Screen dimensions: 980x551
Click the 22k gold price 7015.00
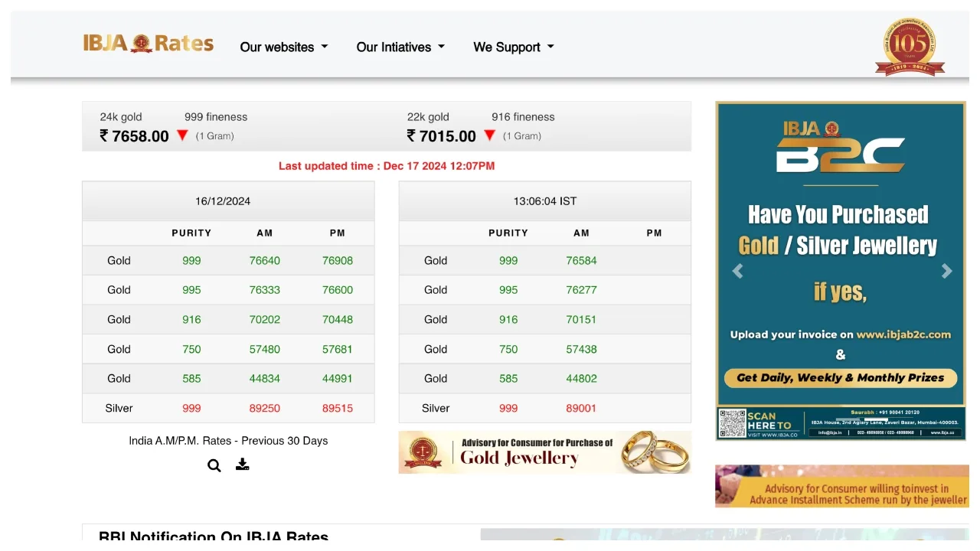(x=442, y=136)
